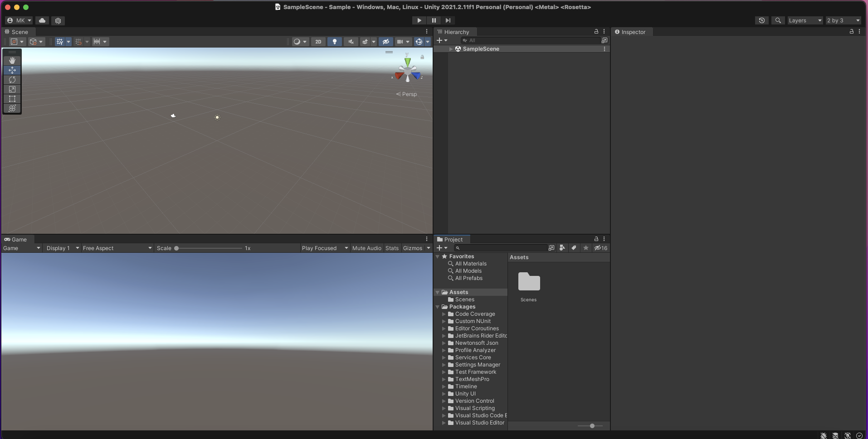Click the Project icon size slider handle
The width and height of the screenshot is (868, 439).
pyautogui.click(x=592, y=426)
